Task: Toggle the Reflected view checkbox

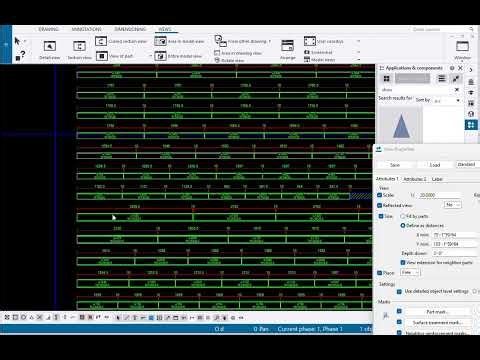Action: point(379,205)
